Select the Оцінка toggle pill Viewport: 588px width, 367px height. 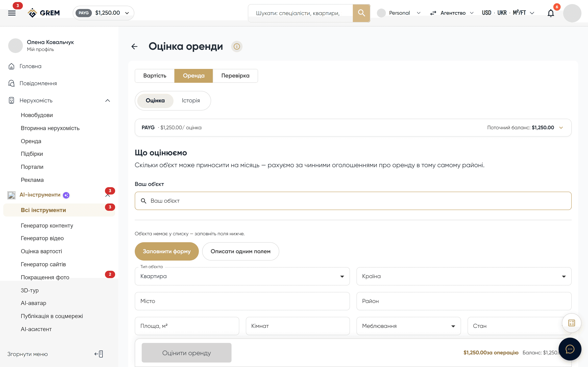click(x=155, y=101)
